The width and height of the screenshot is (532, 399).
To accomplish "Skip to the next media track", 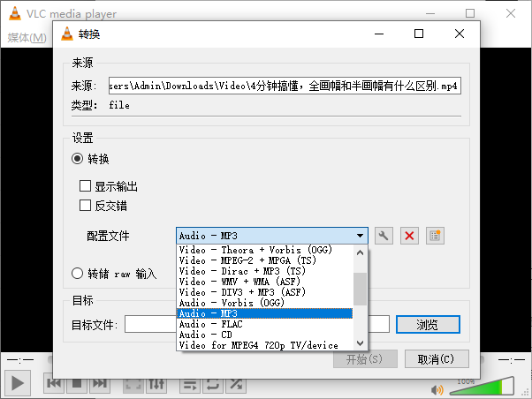I will click(100, 384).
